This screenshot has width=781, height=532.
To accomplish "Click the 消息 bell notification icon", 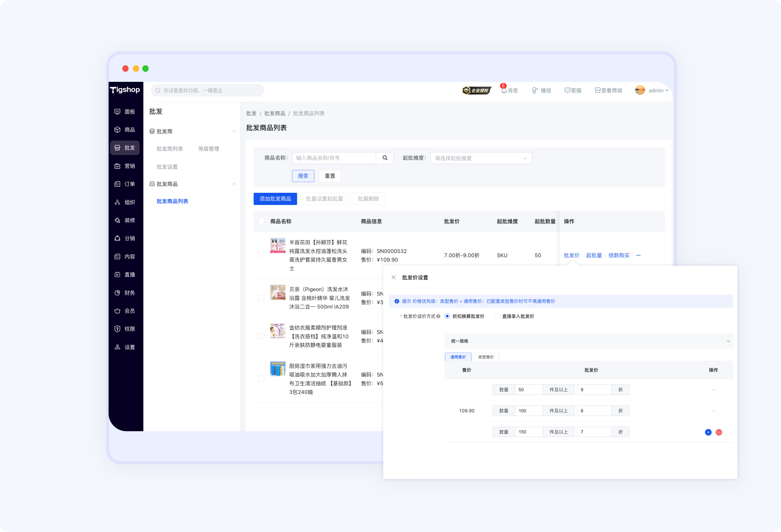I will [504, 90].
